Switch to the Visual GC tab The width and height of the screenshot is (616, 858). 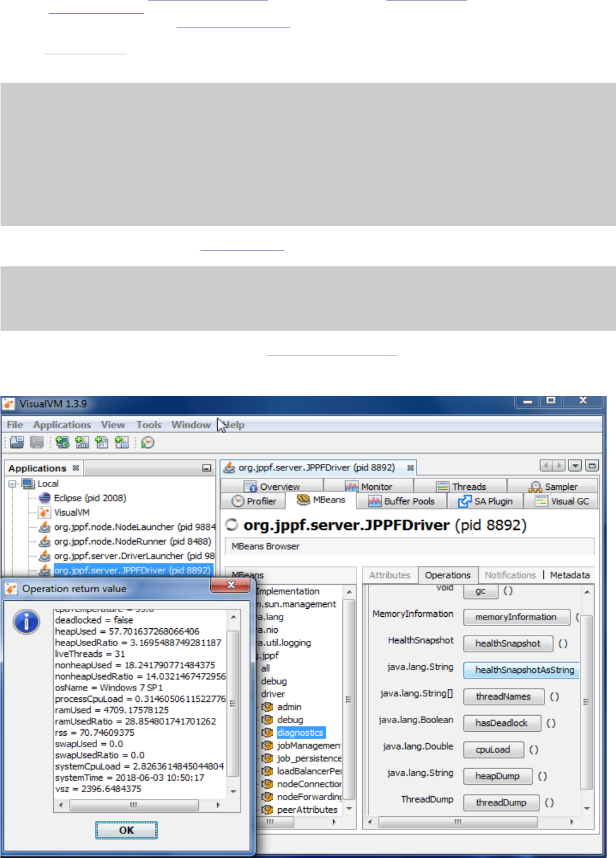pos(562,501)
